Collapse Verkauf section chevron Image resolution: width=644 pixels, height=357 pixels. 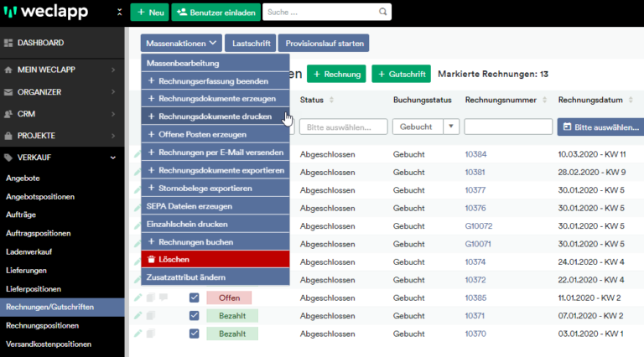click(x=113, y=158)
